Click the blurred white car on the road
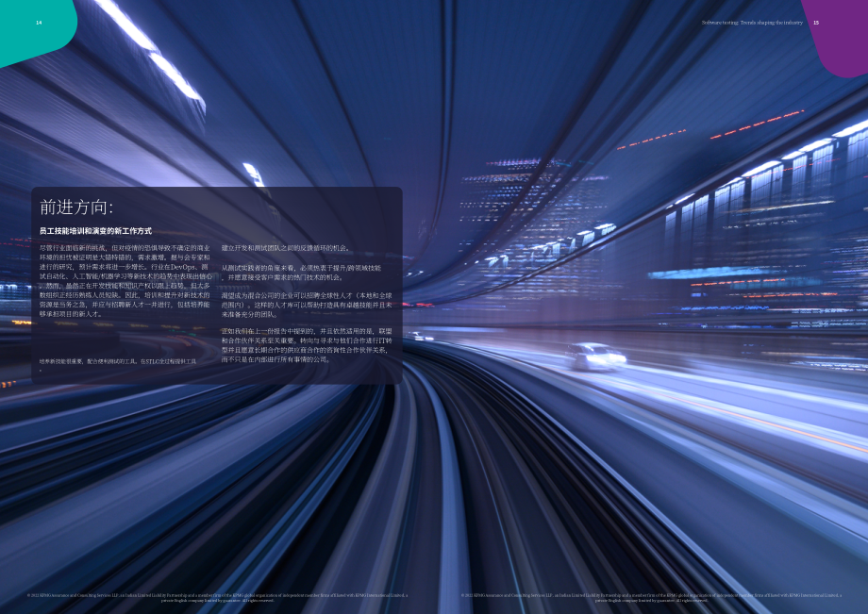 point(595,357)
